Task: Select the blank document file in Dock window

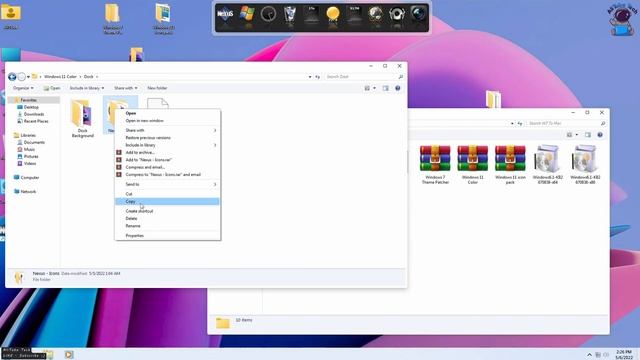Action: 158,104
